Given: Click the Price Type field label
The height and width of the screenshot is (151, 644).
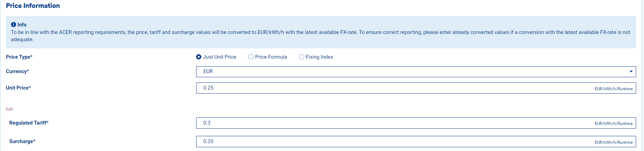Looking at the screenshot, I should [19, 57].
